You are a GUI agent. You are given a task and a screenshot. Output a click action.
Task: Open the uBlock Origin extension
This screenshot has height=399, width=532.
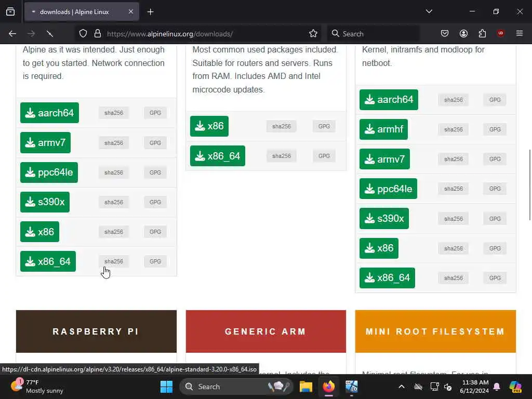[501, 34]
